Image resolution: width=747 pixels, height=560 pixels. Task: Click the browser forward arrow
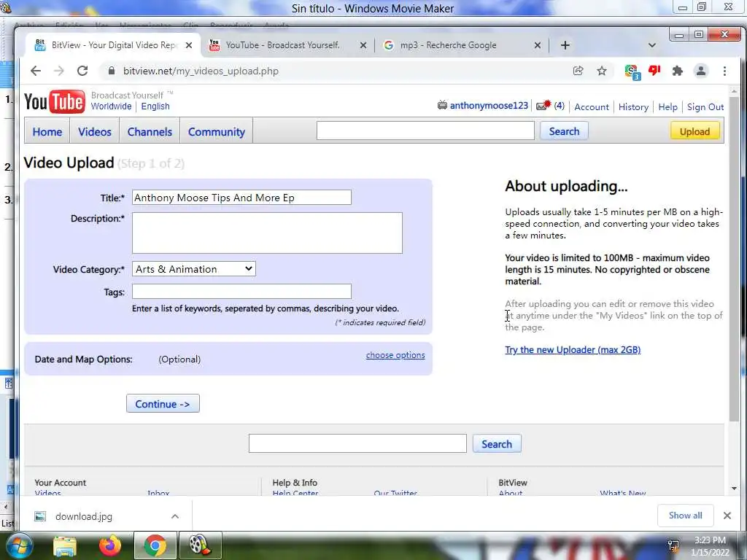(x=58, y=71)
